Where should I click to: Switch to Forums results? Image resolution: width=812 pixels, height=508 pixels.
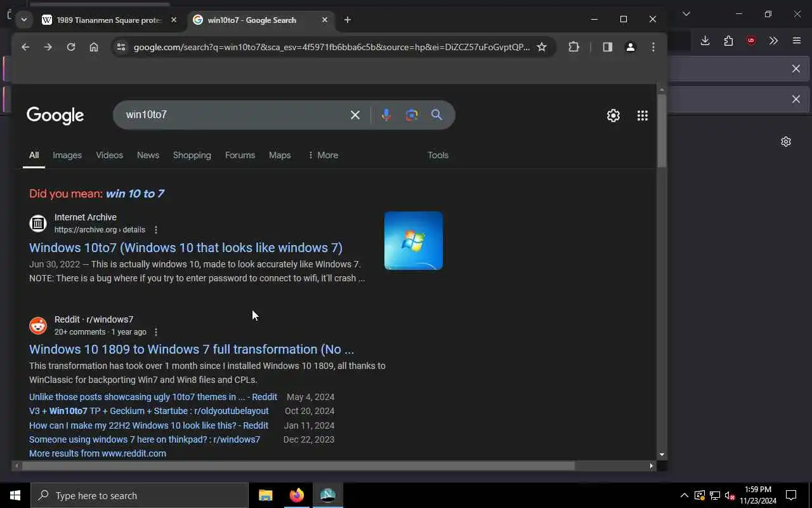[240, 155]
